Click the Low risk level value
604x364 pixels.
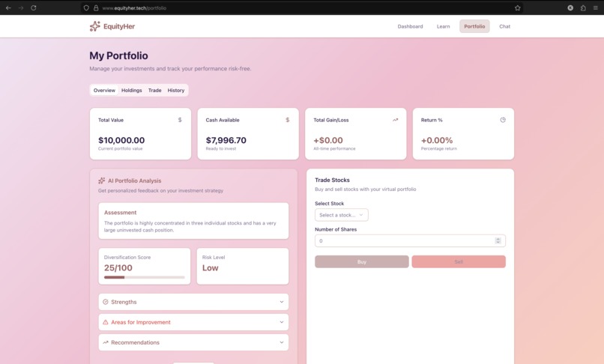click(211, 267)
